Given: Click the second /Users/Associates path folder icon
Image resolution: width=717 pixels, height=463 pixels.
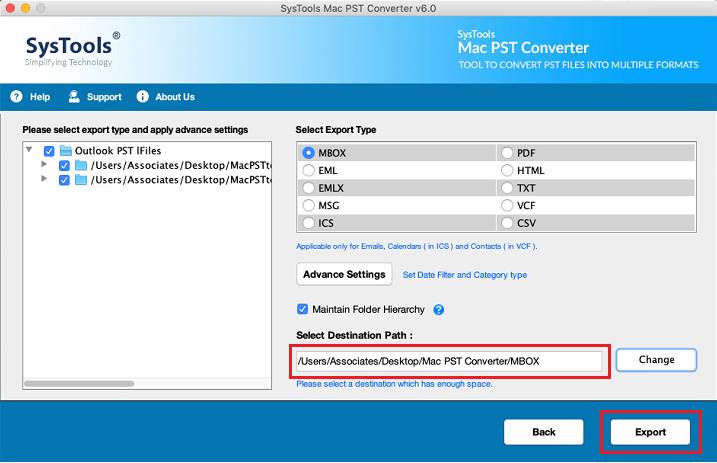Looking at the screenshot, I should [81, 180].
